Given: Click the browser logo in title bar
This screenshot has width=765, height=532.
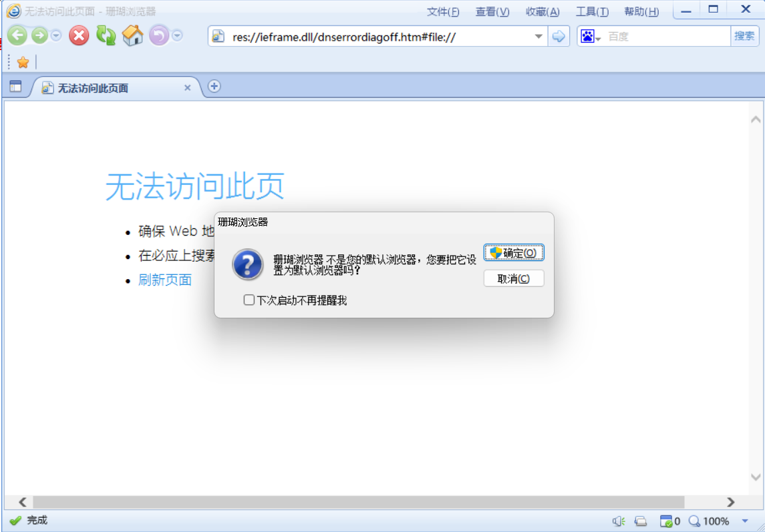Looking at the screenshot, I should 13,11.
